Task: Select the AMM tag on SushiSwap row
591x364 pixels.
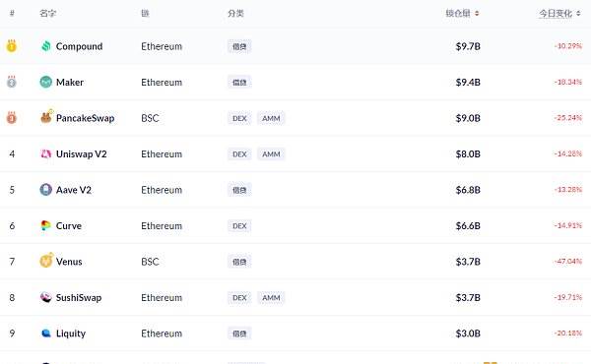Action: (271, 297)
